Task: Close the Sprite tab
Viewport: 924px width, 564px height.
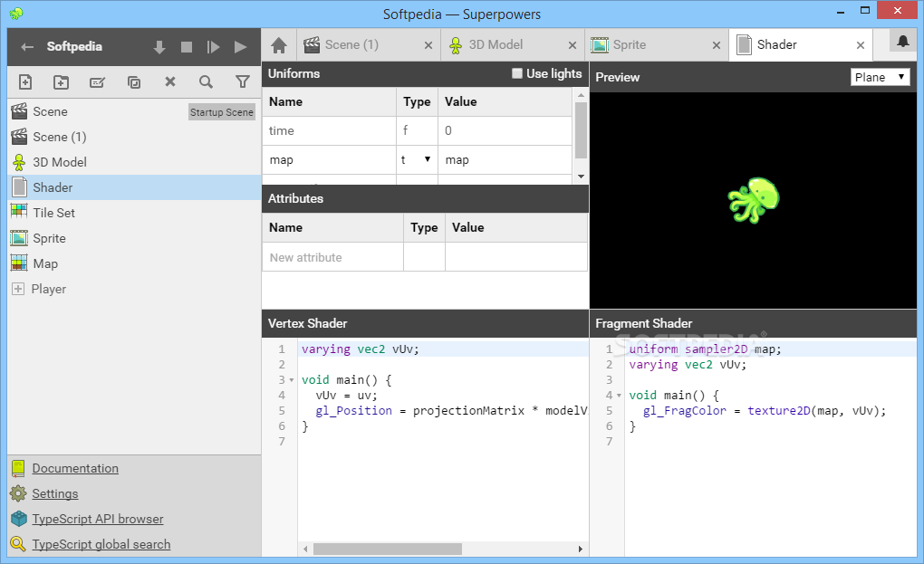Action: (x=717, y=45)
